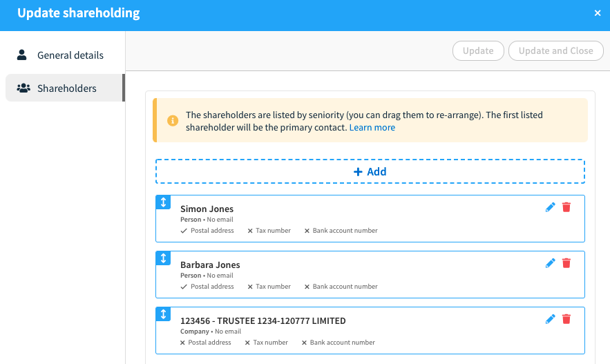Screen dimensions: 610x364
Task: Select the Shareholders section
Action: [66, 88]
